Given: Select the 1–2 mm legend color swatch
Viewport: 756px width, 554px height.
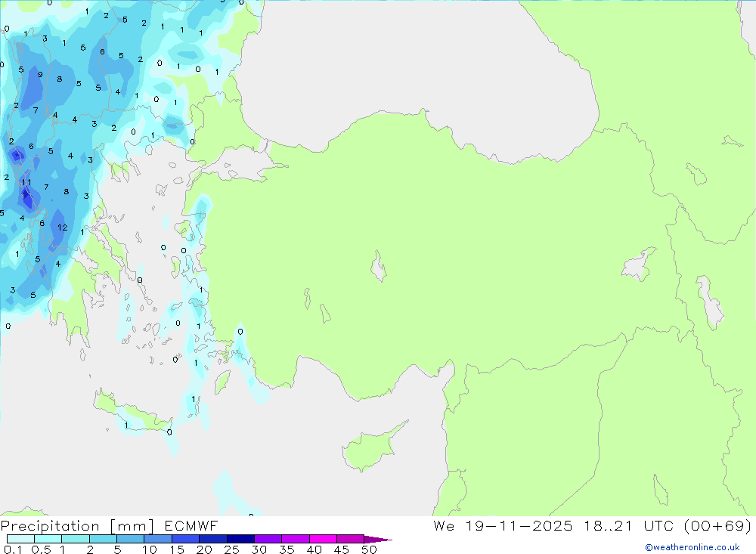Looking at the screenshot, I should click(x=75, y=539).
